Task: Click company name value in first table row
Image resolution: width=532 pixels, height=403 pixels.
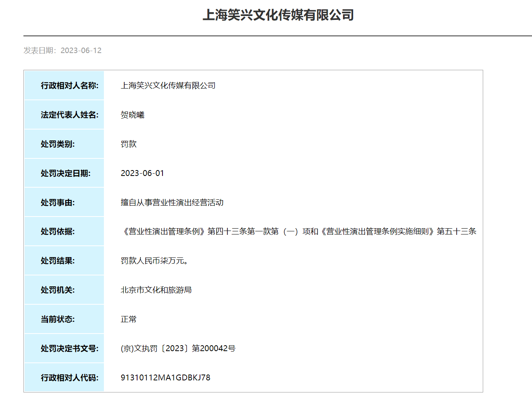Action: pos(168,85)
